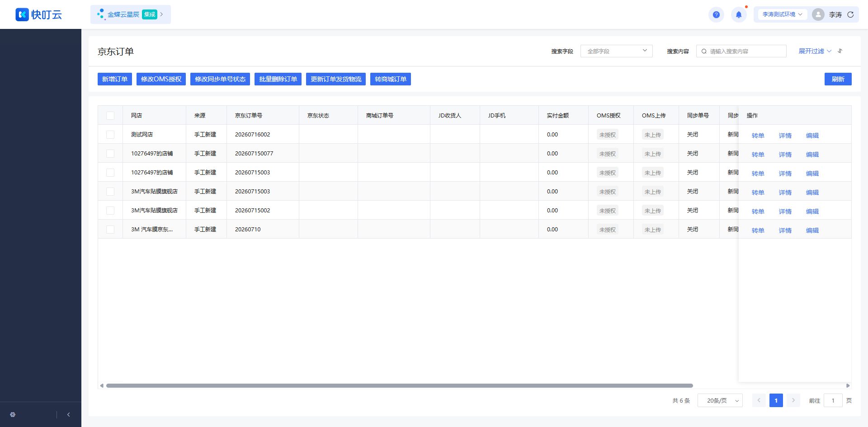Go to the previous page arrow
This screenshot has height=427, width=868.
(x=759, y=400)
